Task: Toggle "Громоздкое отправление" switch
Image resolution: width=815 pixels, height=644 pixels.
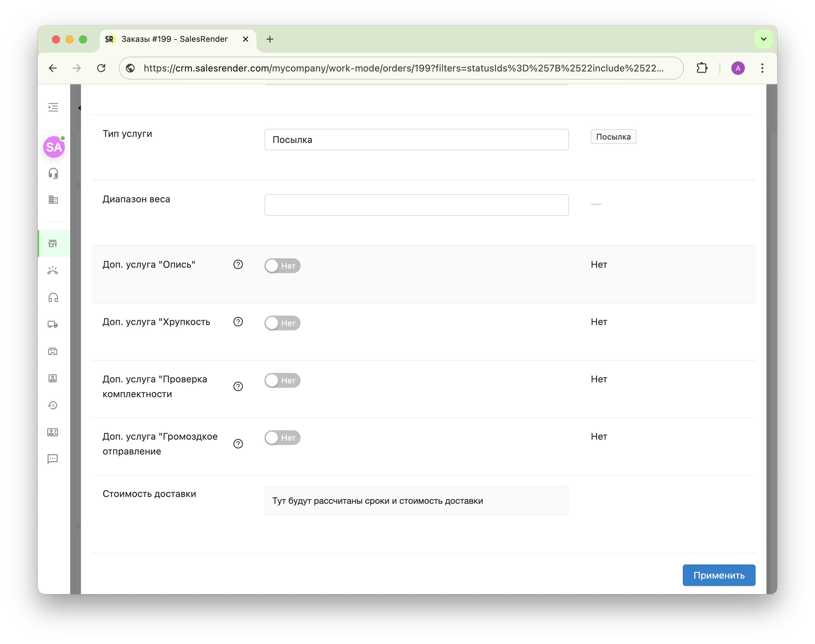Action: click(282, 438)
